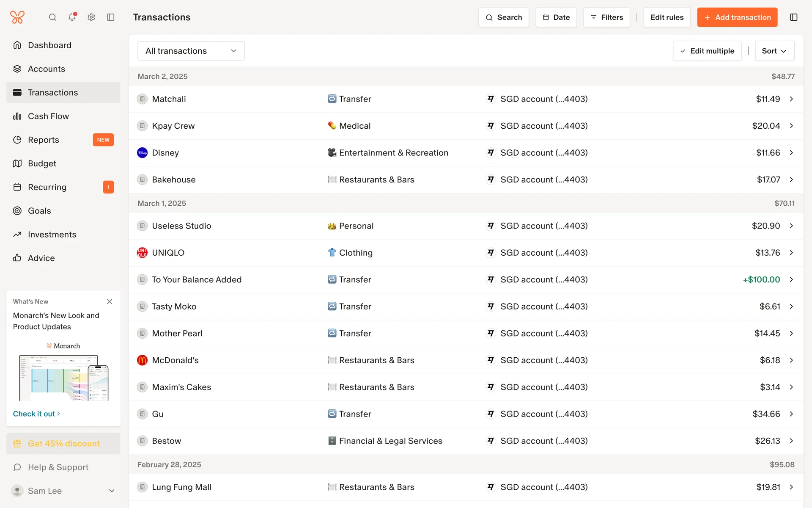Click the Add transaction button
Screen dimensions: 812x508
pyautogui.click(x=737, y=17)
